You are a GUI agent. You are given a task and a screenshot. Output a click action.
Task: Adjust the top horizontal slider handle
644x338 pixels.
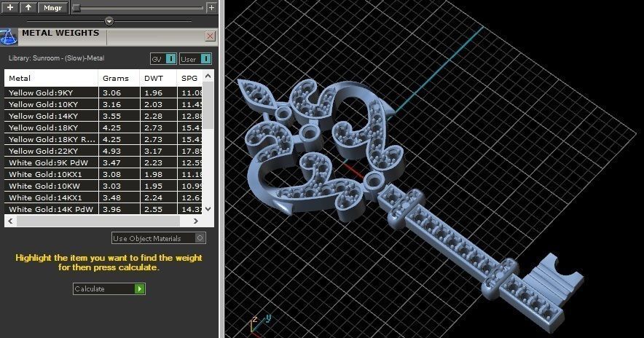point(76,8)
